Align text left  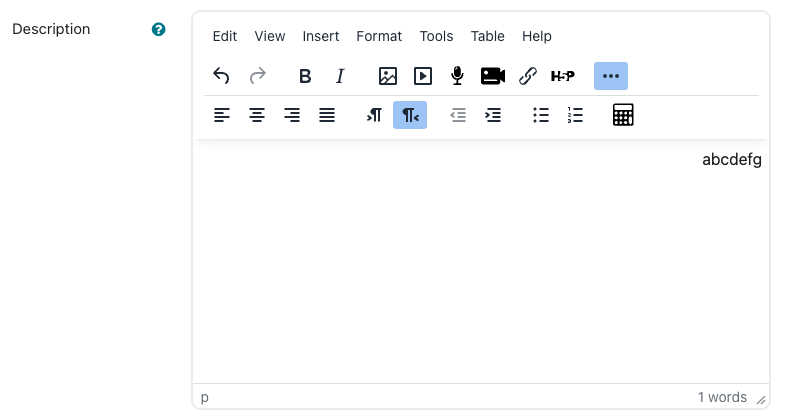tap(222, 115)
